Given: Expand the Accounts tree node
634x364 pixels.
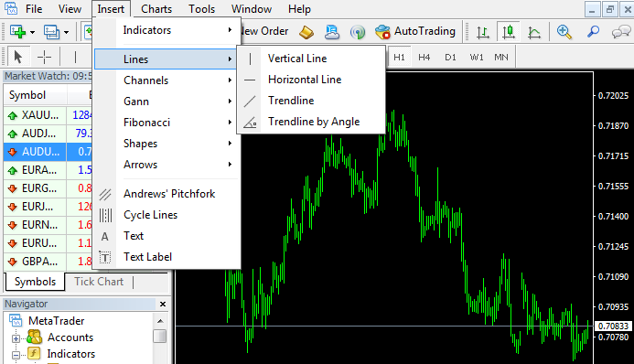Looking at the screenshot, I should point(16,338).
